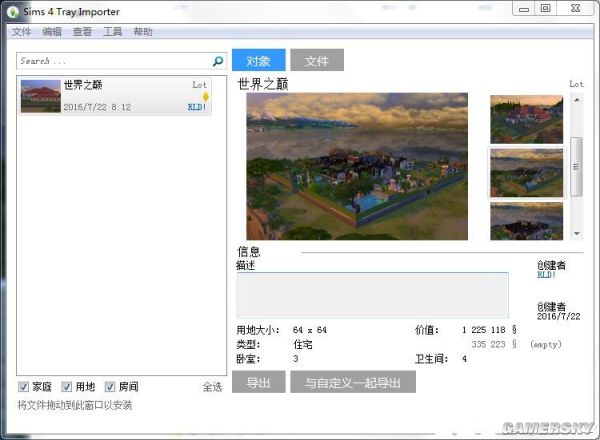Toggle the 房间 checkbox
The image size is (600, 440).
click(x=110, y=387)
